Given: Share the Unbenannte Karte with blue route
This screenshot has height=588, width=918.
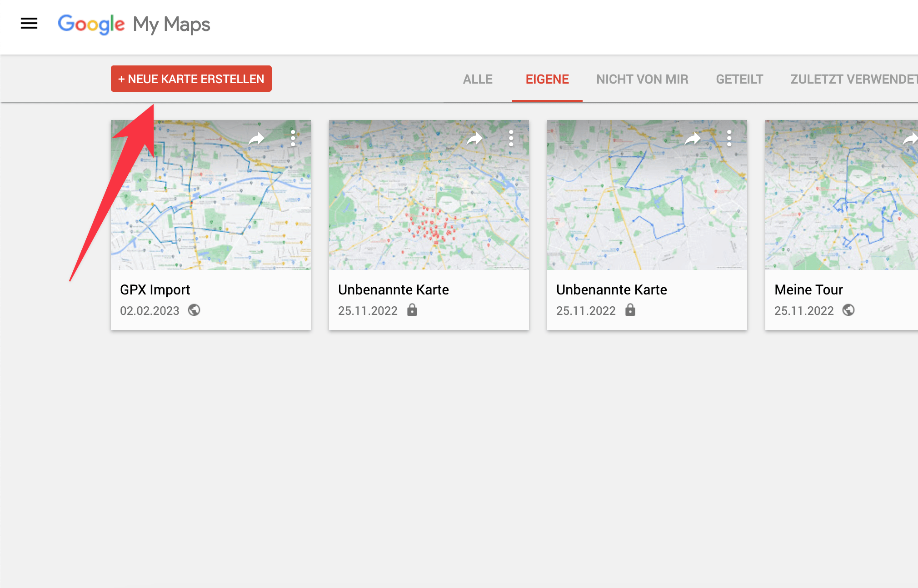Looking at the screenshot, I should pyautogui.click(x=693, y=138).
